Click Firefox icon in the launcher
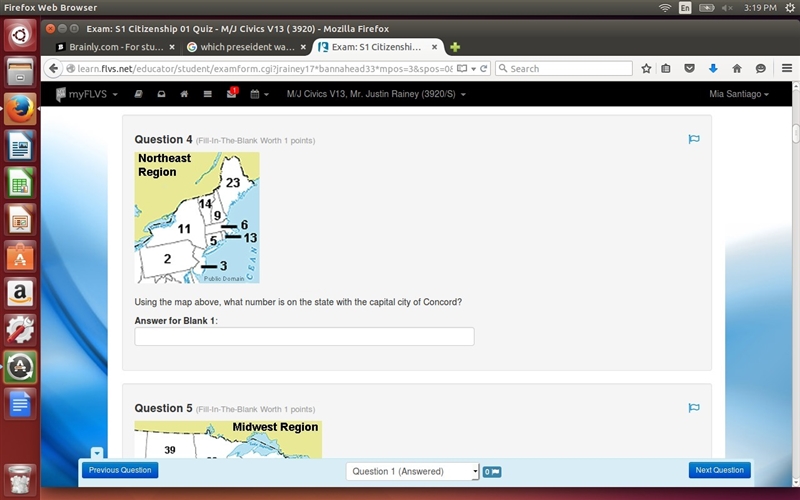This screenshot has height=500, width=800. coord(20,109)
